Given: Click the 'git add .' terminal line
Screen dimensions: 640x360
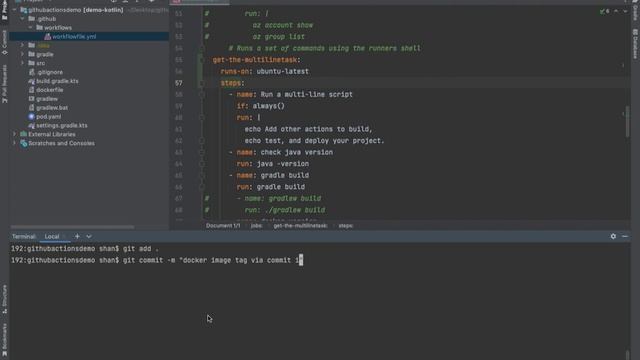Looking at the screenshot, I should (x=85, y=249).
